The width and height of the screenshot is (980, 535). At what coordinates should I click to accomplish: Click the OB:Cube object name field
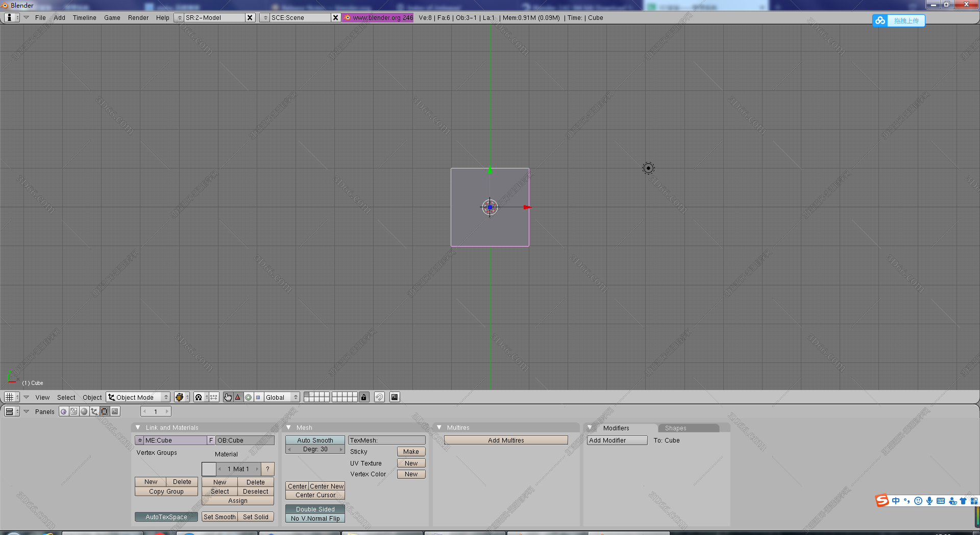pos(244,440)
